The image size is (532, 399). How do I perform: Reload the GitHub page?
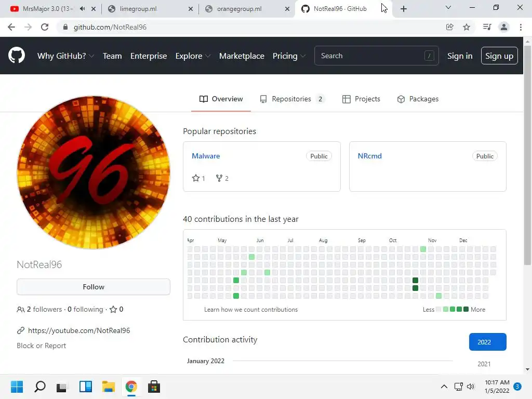click(45, 27)
